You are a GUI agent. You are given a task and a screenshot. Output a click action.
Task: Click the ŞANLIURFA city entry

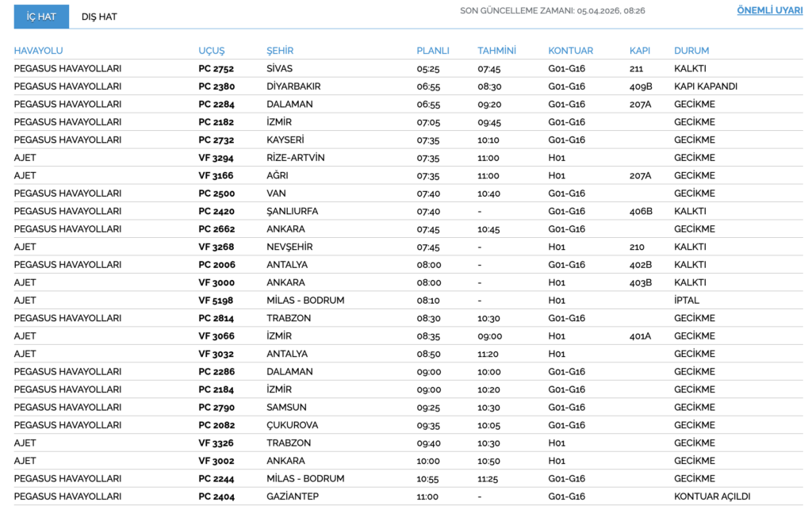click(292, 211)
